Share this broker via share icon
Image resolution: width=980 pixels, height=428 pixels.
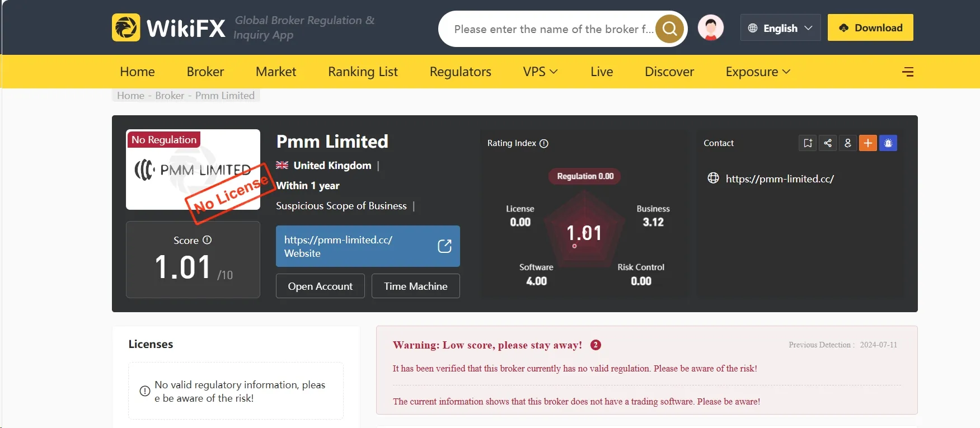tap(828, 143)
